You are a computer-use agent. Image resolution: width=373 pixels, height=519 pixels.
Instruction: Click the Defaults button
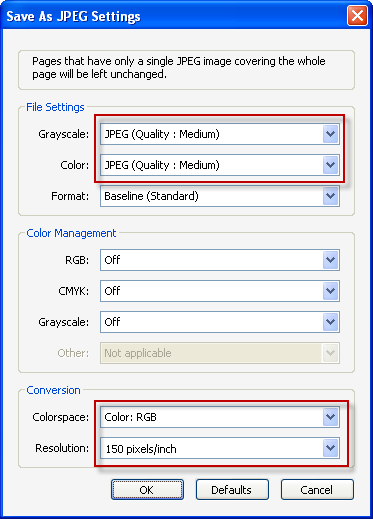click(x=232, y=490)
